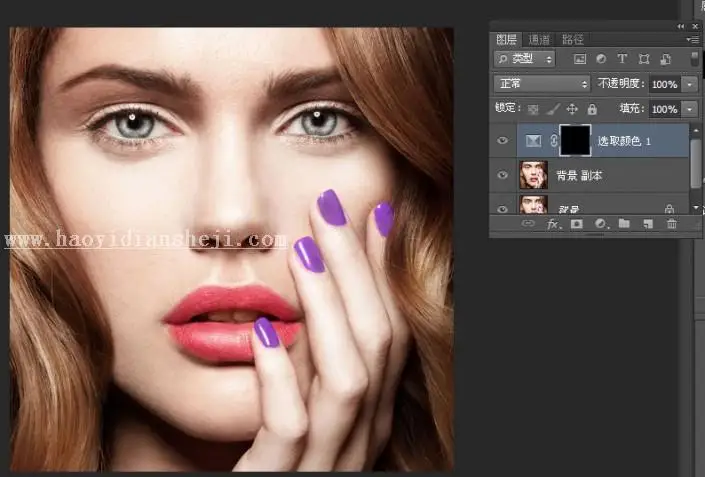Toggle mask link icon on 选取颜色 1
705x477 pixels.
[x=553, y=141]
